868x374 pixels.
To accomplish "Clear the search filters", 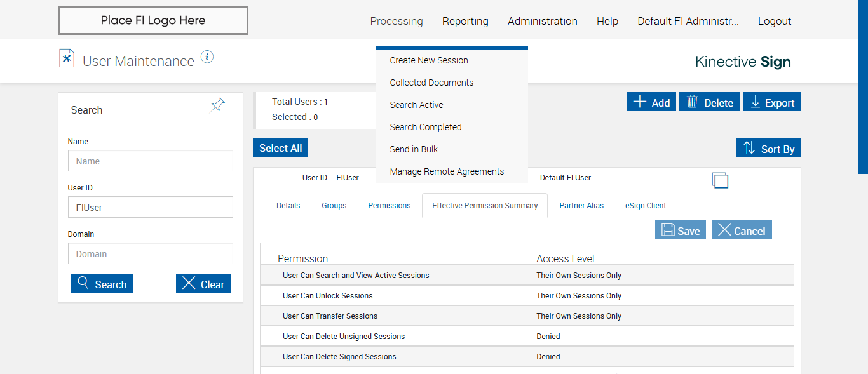I will 203,284.
